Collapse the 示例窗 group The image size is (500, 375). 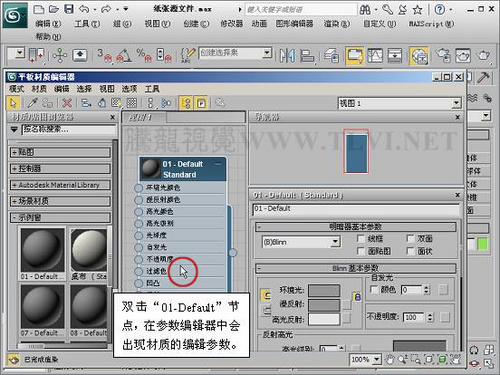pyautogui.click(x=60, y=218)
